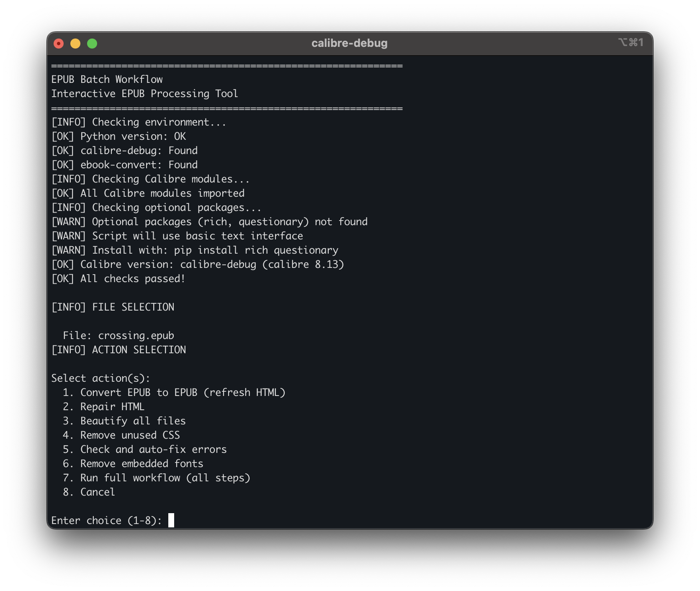Click the FILE SELECTION info line
Image resolution: width=700 pixels, height=591 pixels.
113,307
